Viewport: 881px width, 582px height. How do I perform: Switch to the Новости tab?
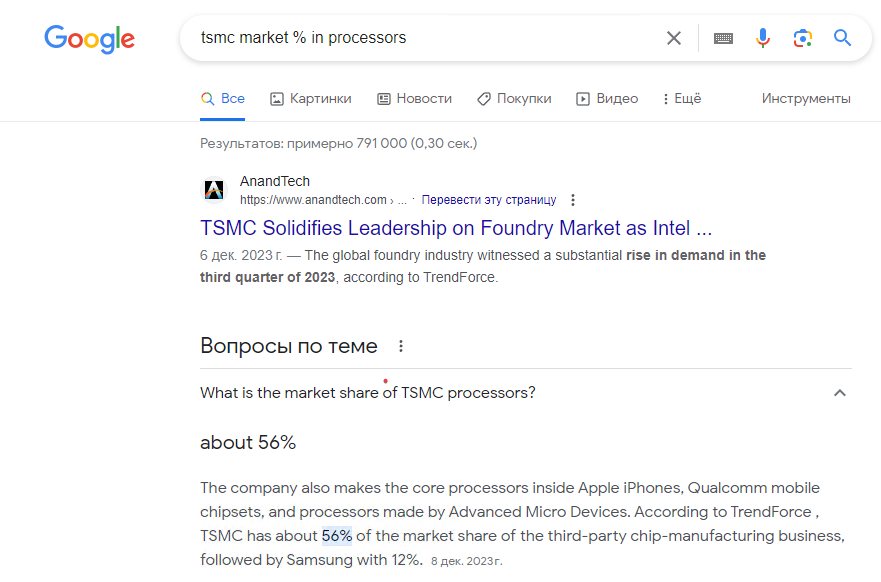click(414, 98)
